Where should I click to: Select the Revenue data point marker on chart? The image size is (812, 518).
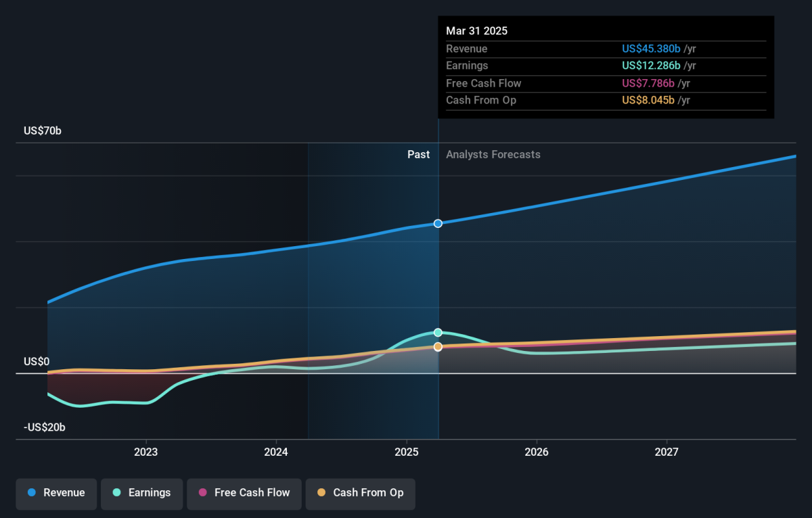click(438, 223)
